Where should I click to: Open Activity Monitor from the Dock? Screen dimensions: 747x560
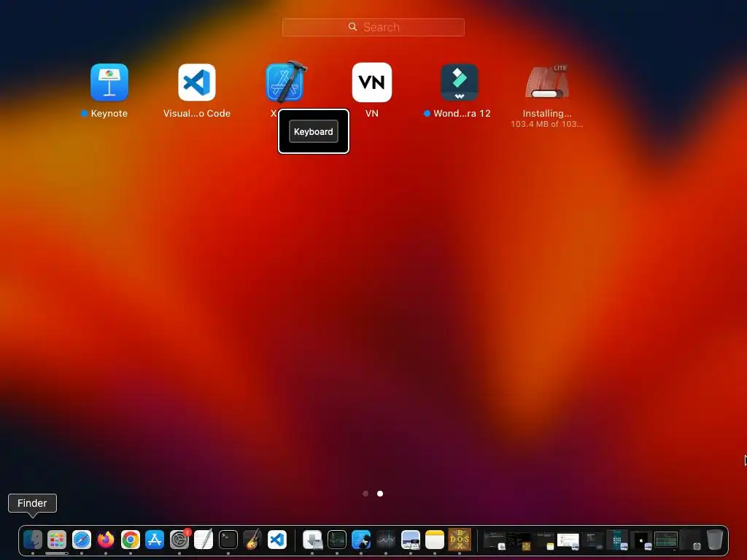[337, 540]
